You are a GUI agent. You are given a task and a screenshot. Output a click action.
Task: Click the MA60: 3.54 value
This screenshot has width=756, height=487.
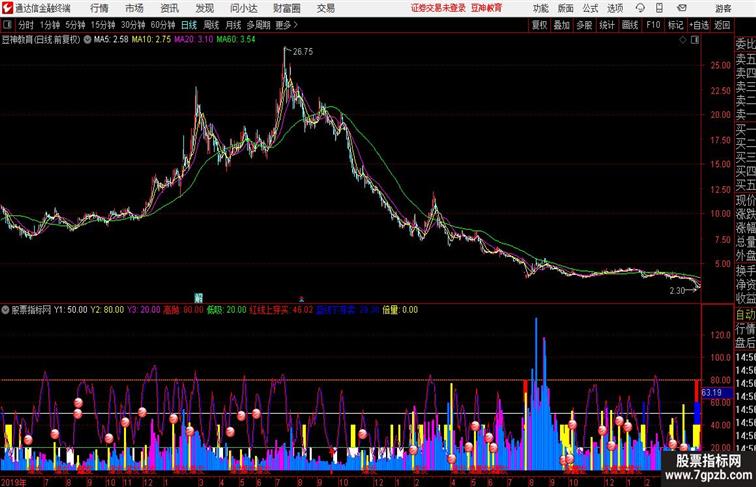click(236, 40)
